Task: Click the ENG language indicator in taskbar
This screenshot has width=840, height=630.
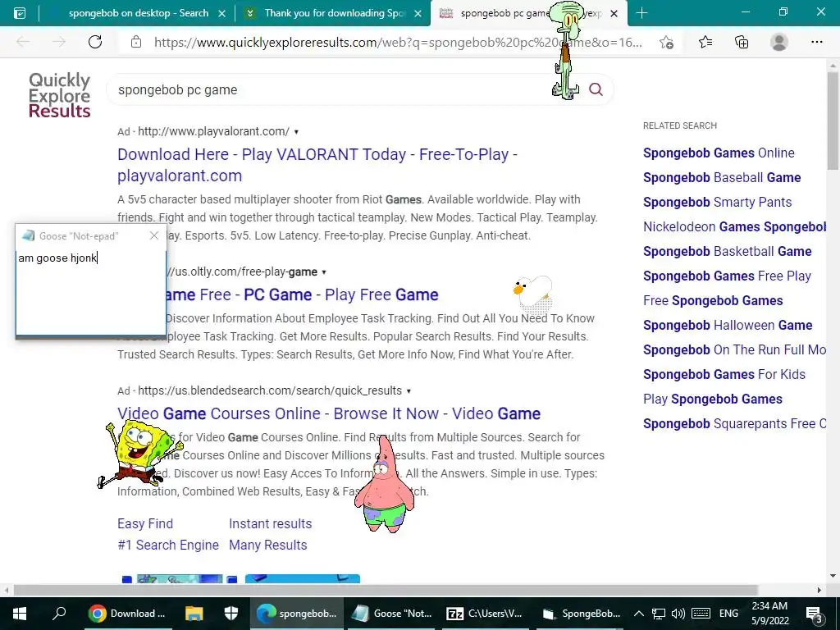Action: tap(728, 614)
